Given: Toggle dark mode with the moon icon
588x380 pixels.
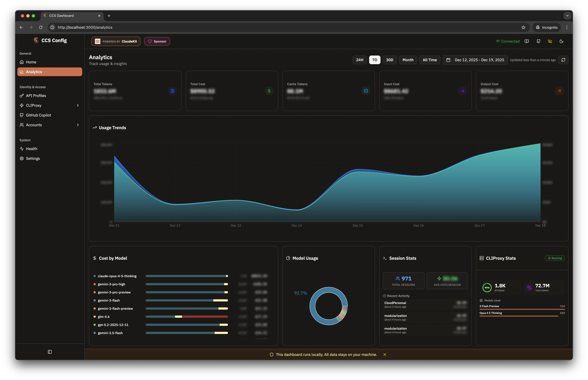Looking at the screenshot, I should tap(562, 41).
